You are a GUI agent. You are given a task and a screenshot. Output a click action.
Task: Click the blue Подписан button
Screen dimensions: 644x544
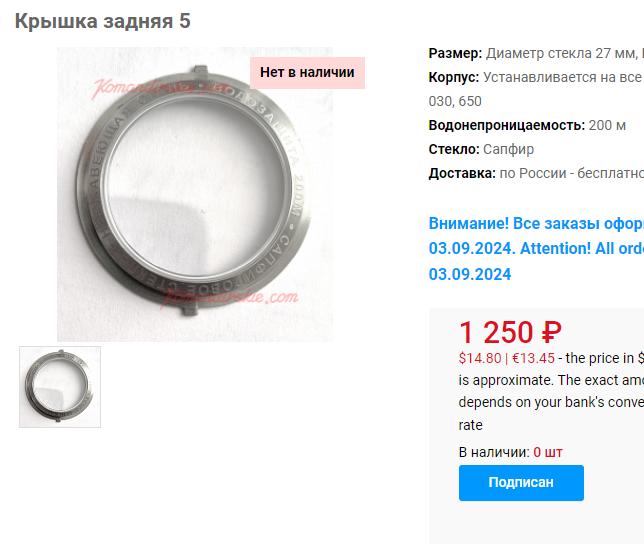pos(521,482)
